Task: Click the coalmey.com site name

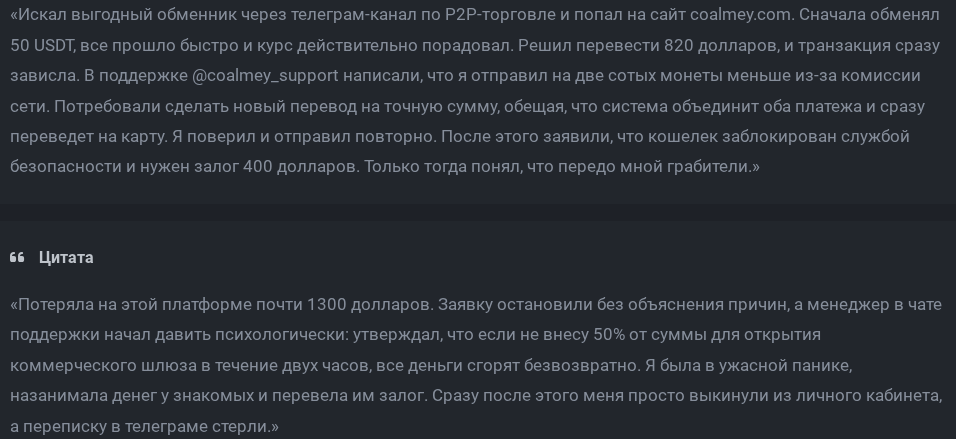Action: [x=740, y=15]
